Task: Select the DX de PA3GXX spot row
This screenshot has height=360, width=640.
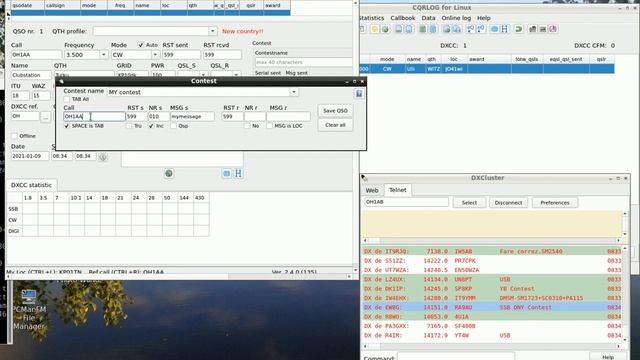Action: [x=492, y=326]
